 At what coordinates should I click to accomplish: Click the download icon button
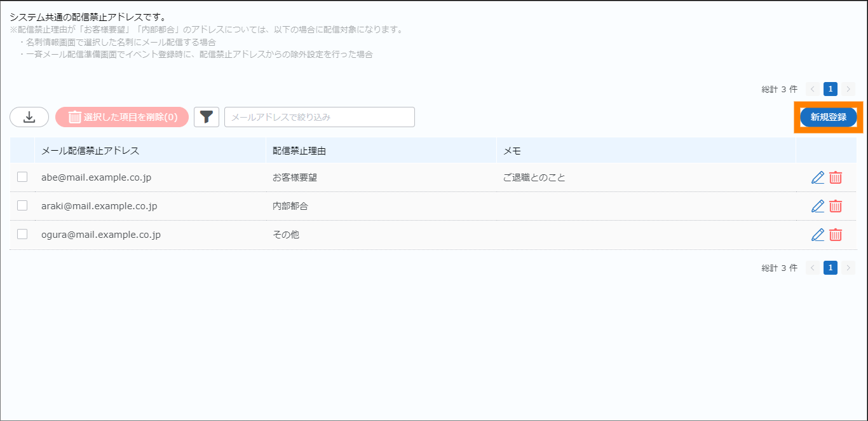tap(29, 117)
